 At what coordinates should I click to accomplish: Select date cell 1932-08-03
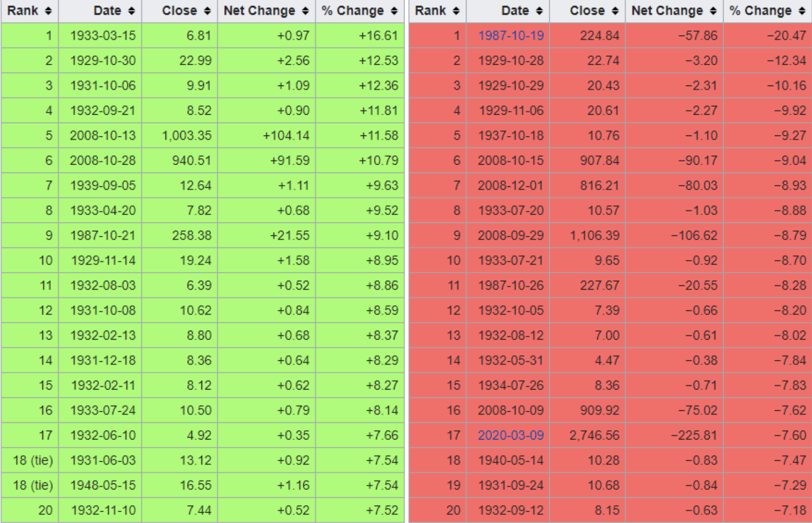(100, 285)
